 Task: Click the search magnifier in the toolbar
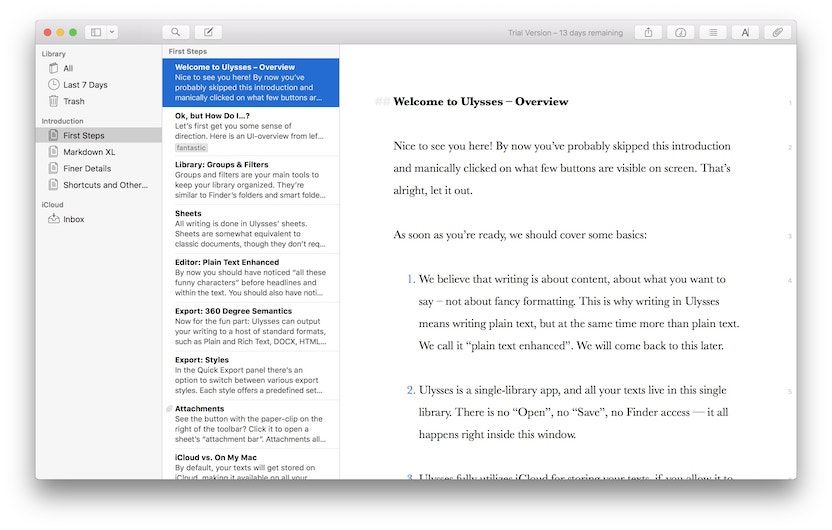[x=176, y=32]
